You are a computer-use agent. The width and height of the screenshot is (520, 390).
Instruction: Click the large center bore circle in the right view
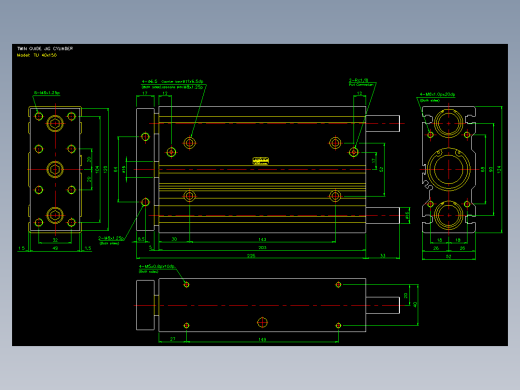[449, 169]
